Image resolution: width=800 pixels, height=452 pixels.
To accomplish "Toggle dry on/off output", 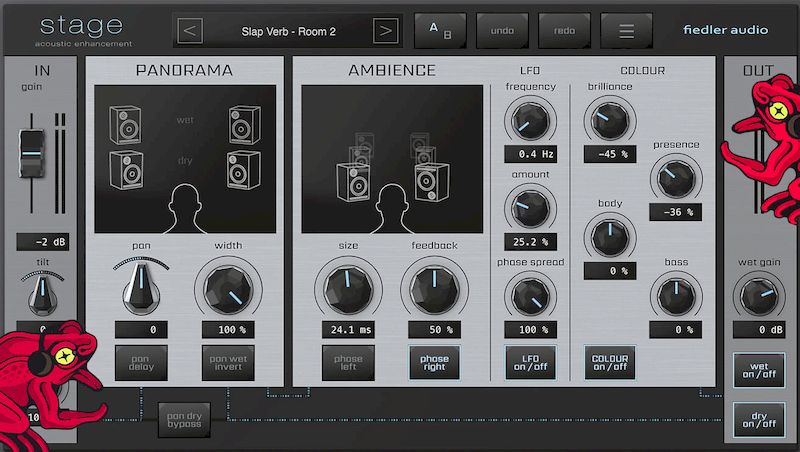I will tap(759, 420).
